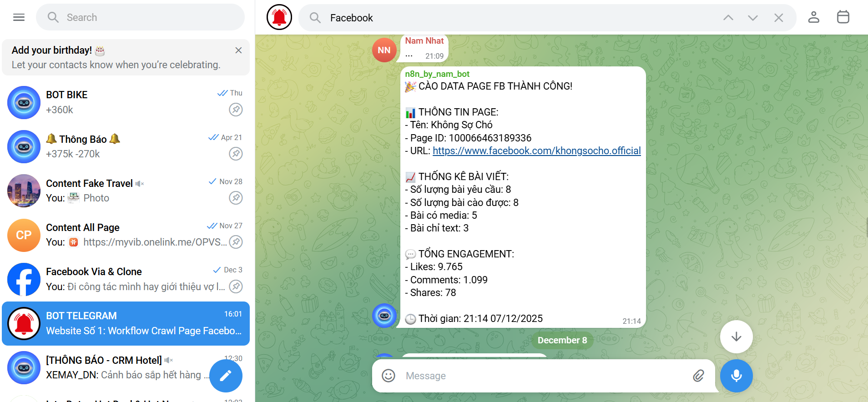Click the Facebook logo chat avatar
Viewport: 868px width, 402px height.
click(24, 279)
